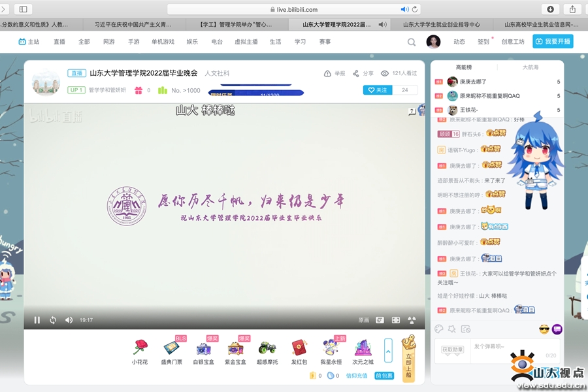Viewport: 588px width, 392px height.
Task: Toggle the danmaku display icon in player
Action: 380,320
